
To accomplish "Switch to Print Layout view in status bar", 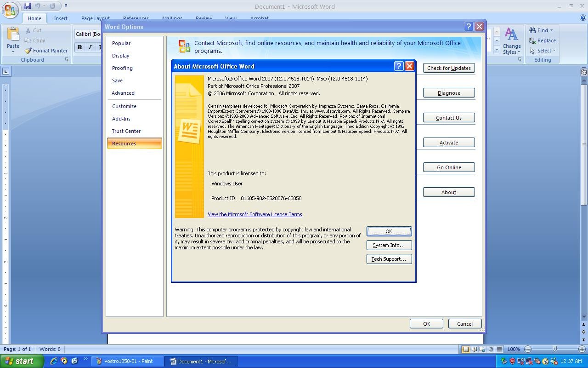I will tap(466, 349).
